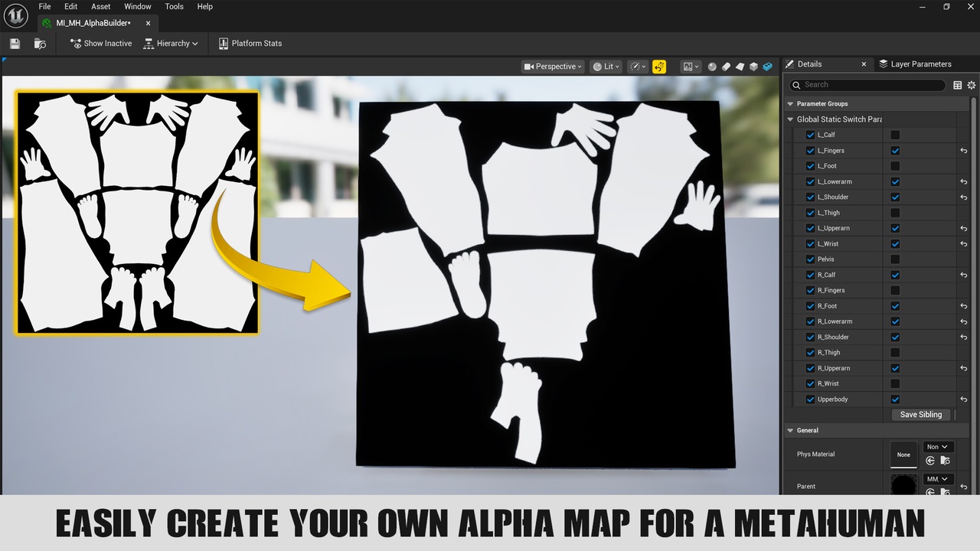Open Parent material asset dropdown
980x551 pixels.
[938, 479]
